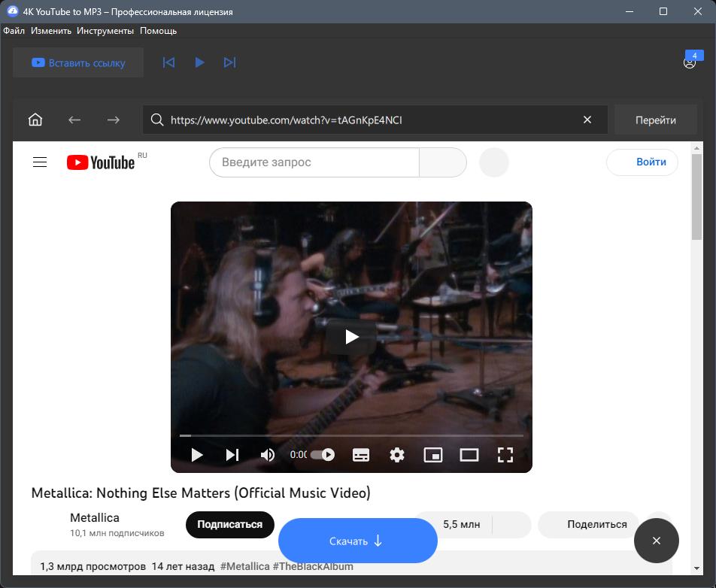This screenshot has height=588, width=716.
Task: Click the 14 лет назад text
Action: (183, 566)
